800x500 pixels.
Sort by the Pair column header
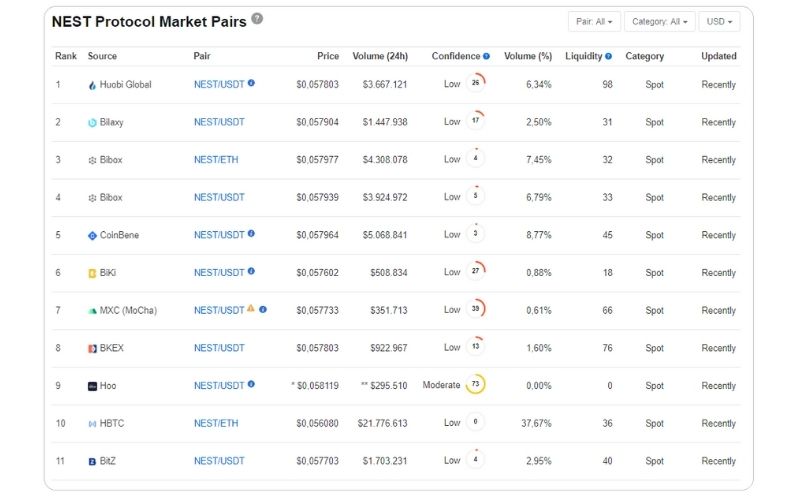202,56
